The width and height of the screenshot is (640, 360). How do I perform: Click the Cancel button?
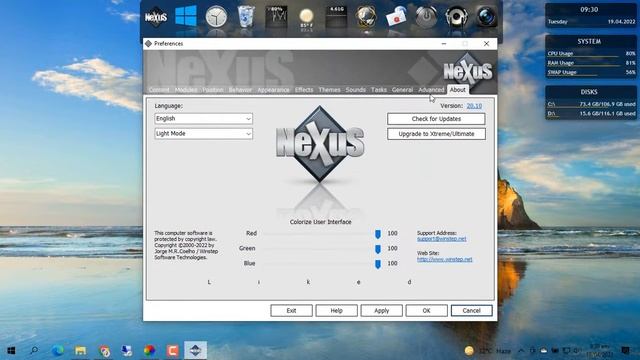[471, 311]
